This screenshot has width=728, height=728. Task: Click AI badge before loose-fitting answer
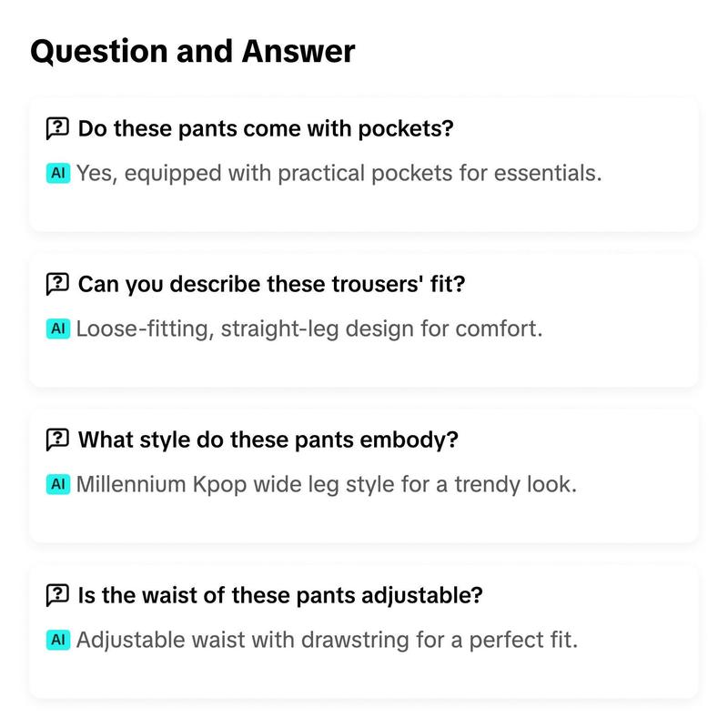coord(58,329)
